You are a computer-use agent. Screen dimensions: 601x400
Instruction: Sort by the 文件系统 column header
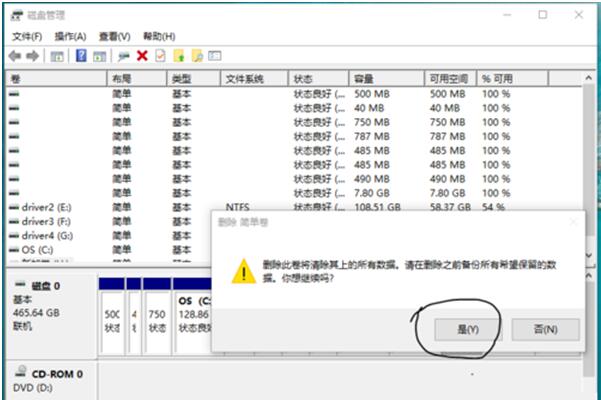point(254,79)
